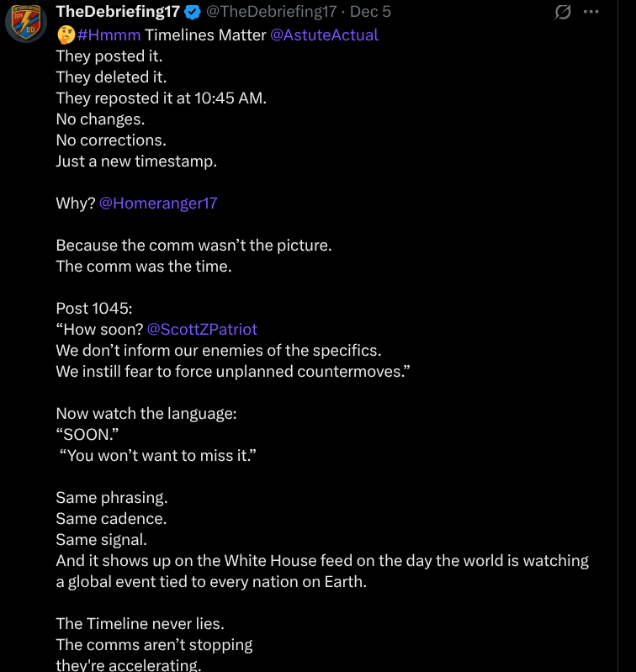This screenshot has height=672, width=636.
Task: Click the "Same signal." line
Action: pyautogui.click(x=101, y=539)
